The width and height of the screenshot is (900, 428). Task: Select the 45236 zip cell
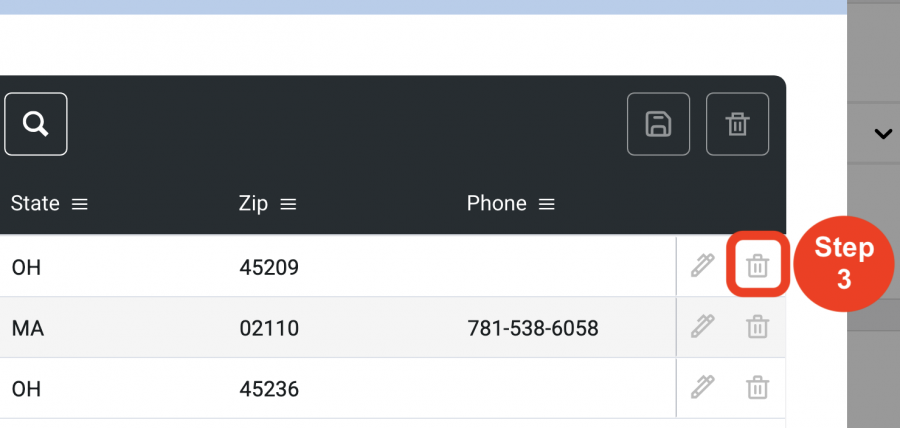(269, 389)
